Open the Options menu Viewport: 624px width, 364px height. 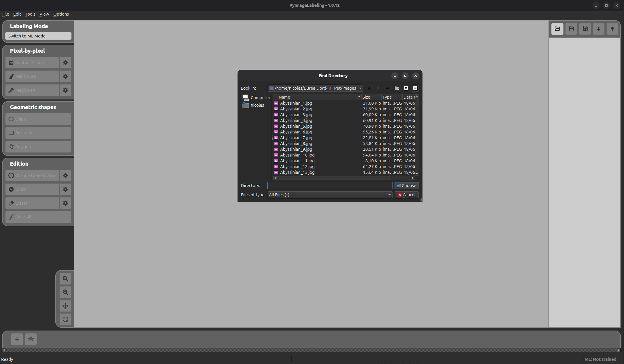(x=61, y=14)
